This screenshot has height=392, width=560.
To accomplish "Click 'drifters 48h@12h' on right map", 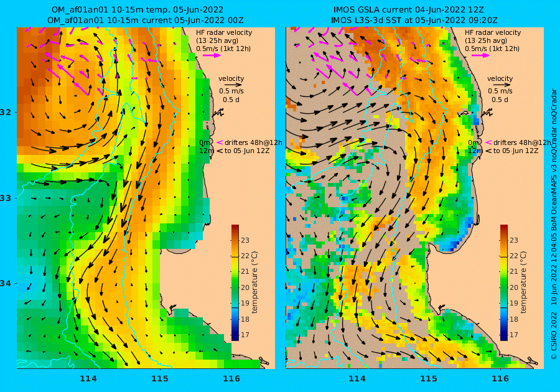I will coord(522,142).
